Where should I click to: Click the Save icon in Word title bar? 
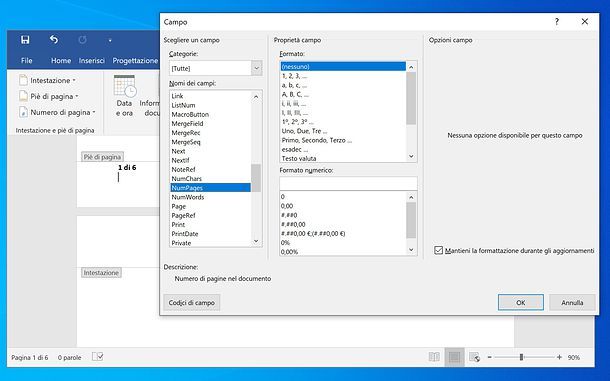point(25,40)
